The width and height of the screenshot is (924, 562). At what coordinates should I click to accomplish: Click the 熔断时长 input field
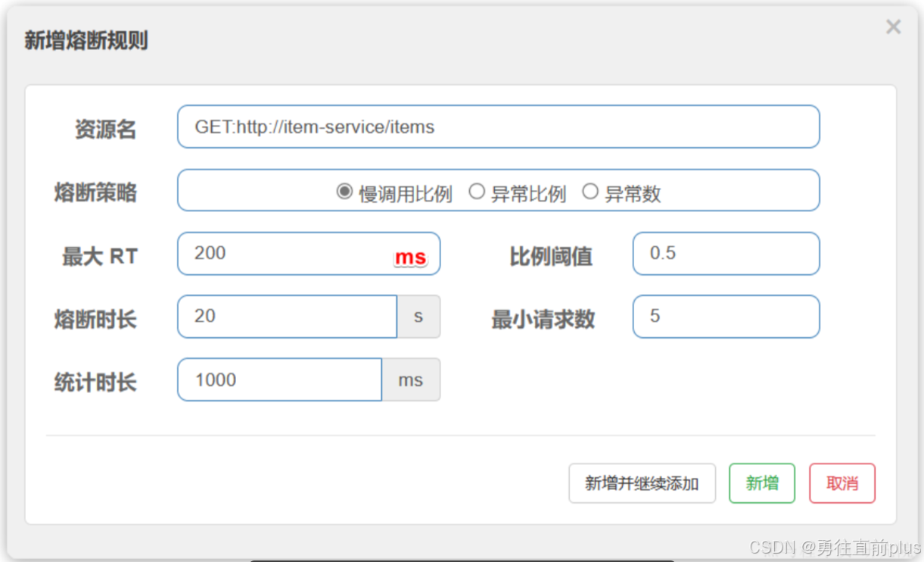coord(288,317)
